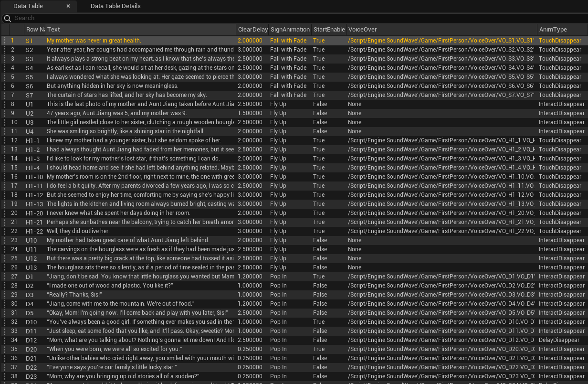Click the drag handle of row H1-22
588x384 pixels.
(x=5, y=231)
